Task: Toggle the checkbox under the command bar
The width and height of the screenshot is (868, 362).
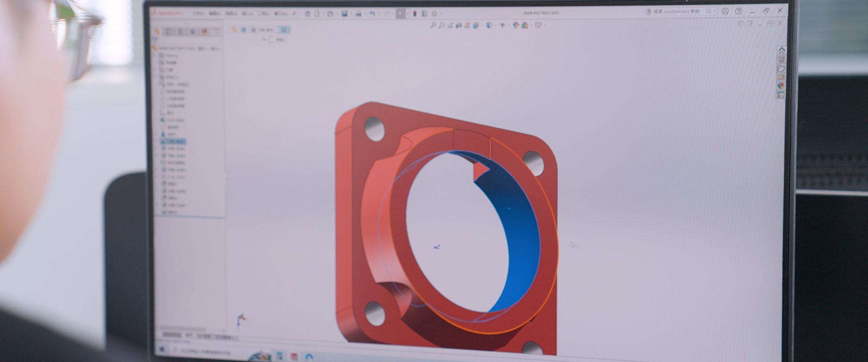Action: coord(271,39)
